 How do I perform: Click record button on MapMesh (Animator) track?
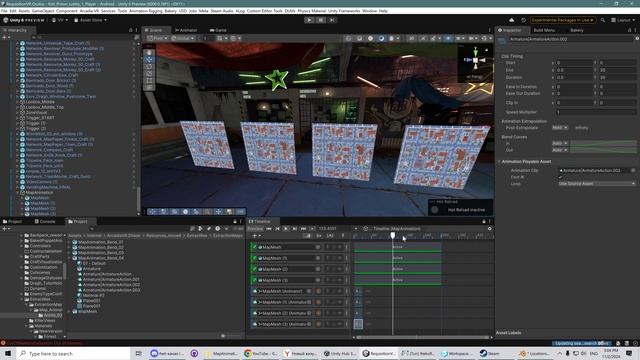318,291
